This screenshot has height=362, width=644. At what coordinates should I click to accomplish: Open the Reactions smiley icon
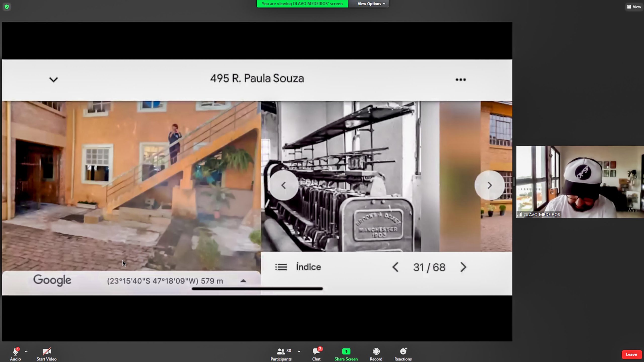click(x=403, y=351)
